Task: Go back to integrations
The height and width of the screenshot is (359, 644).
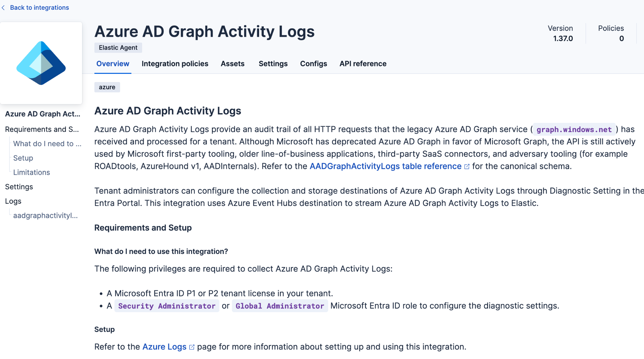Action: (x=39, y=8)
